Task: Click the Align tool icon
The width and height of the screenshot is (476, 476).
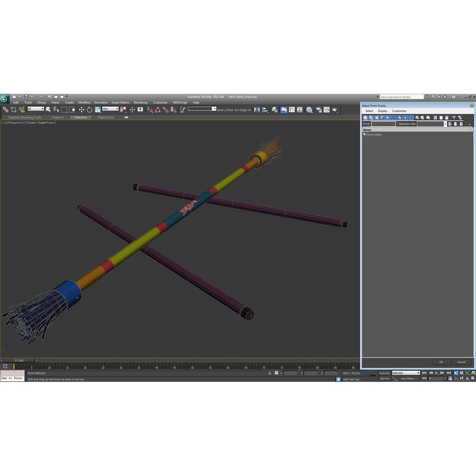Action: coord(265,110)
